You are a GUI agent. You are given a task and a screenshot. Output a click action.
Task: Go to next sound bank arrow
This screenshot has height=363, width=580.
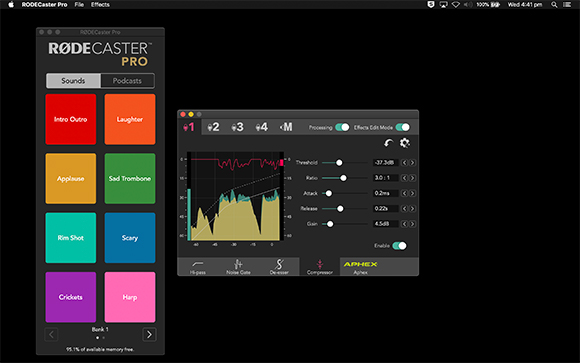(x=149, y=335)
